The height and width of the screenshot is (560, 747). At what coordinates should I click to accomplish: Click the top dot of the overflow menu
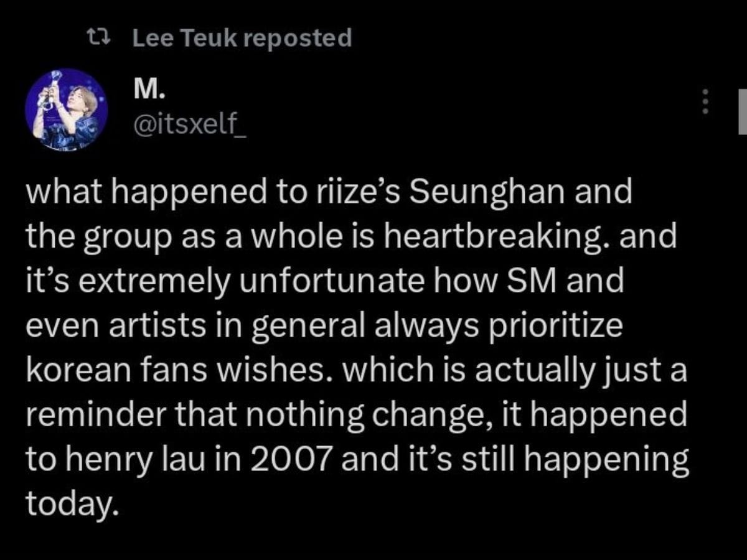[705, 91]
